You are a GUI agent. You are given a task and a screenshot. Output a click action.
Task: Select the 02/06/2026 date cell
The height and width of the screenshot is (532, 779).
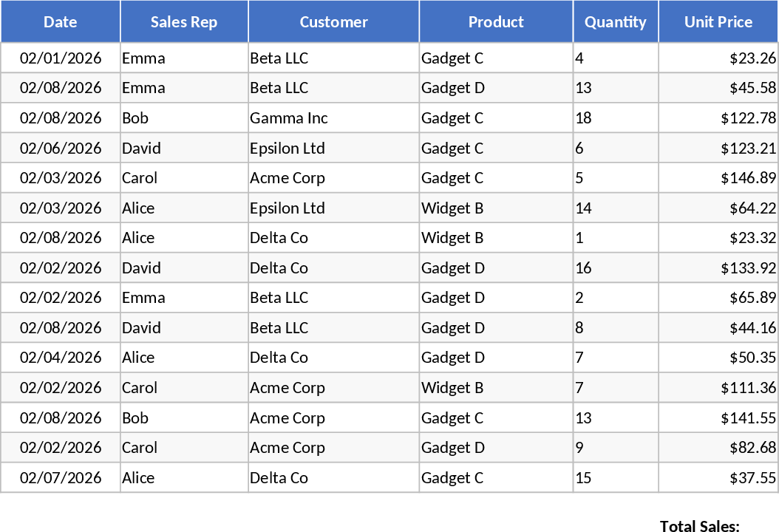61,149
